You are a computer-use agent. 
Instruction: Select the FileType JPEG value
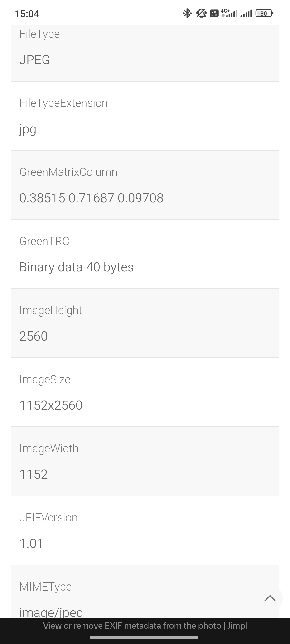coord(35,60)
